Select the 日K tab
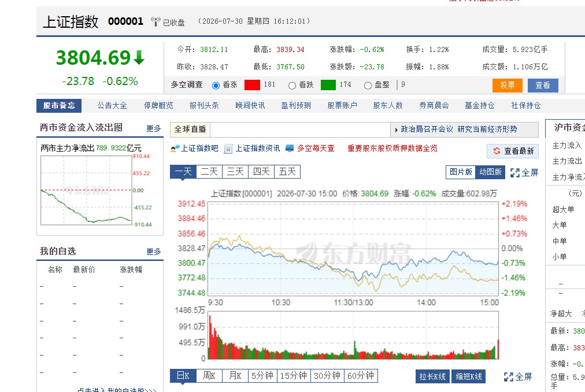 (x=183, y=376)
